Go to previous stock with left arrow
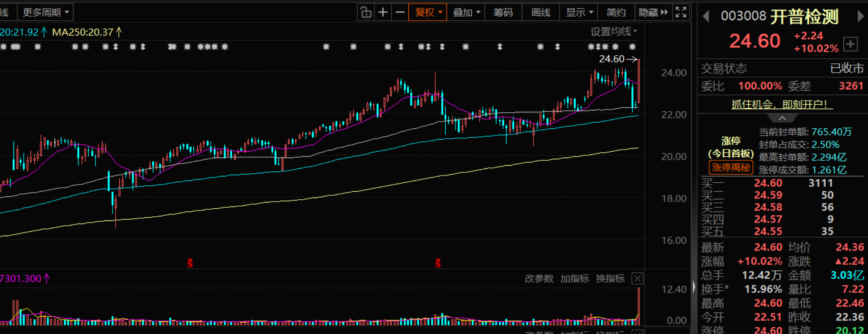 (x=706, y=17)
